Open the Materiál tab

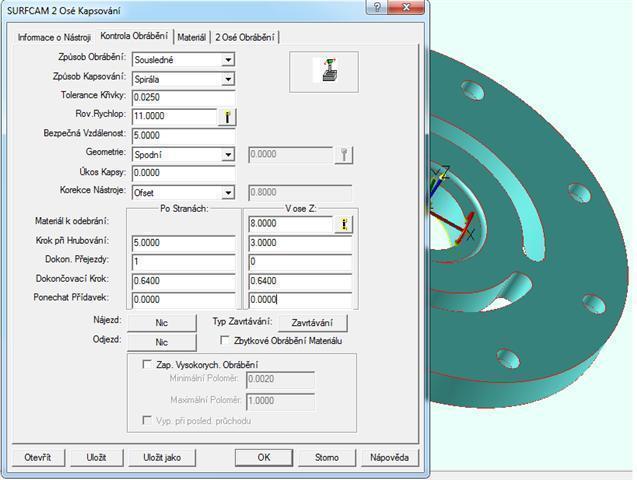(x=191, y=37)
